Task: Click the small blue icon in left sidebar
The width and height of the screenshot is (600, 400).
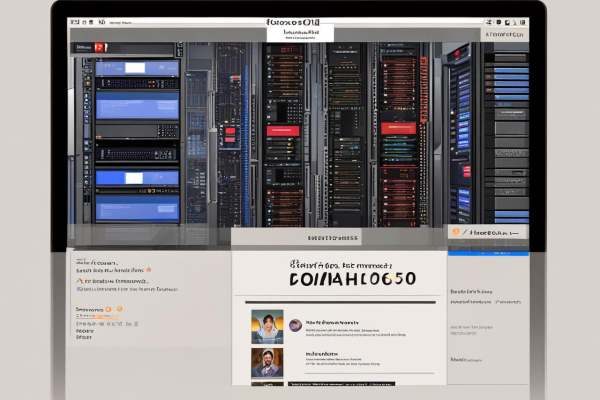Action: click(x=80, y=289)
